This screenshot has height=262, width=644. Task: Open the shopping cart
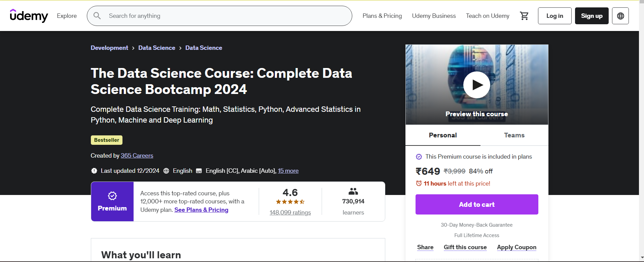524,15
